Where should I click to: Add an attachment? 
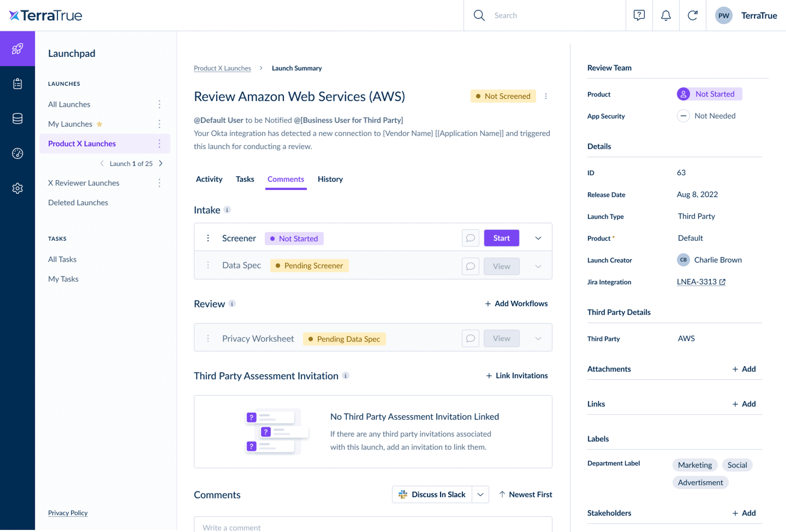pos(744,369)
